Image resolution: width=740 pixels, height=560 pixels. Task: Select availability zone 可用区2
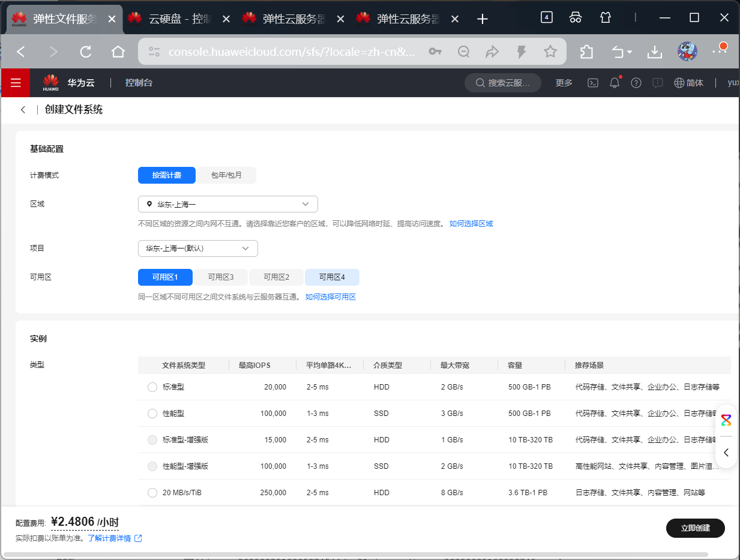pyautogui.click(x=277, y=277)
